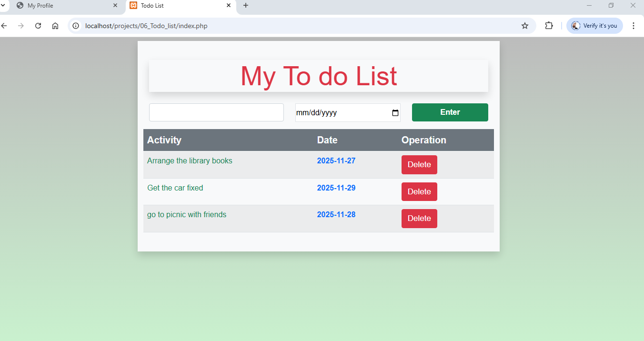Close the My Profile tab
Image resolution: width=644 pixels, height=341 pixels.
pyautogui.click(x=115, y=6)
